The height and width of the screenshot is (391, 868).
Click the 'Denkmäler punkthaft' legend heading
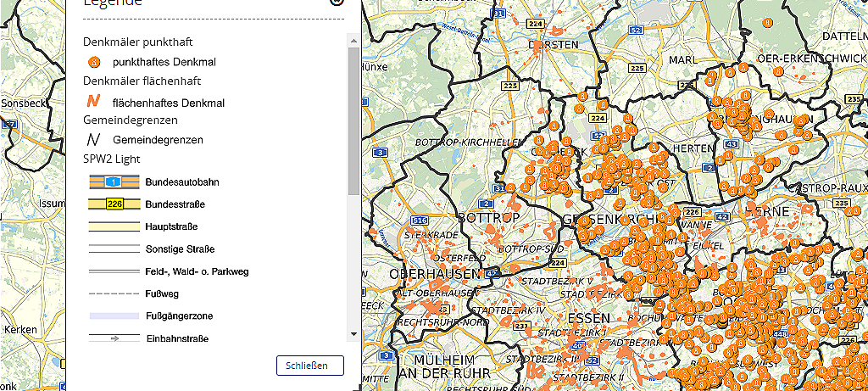(140, 41)
